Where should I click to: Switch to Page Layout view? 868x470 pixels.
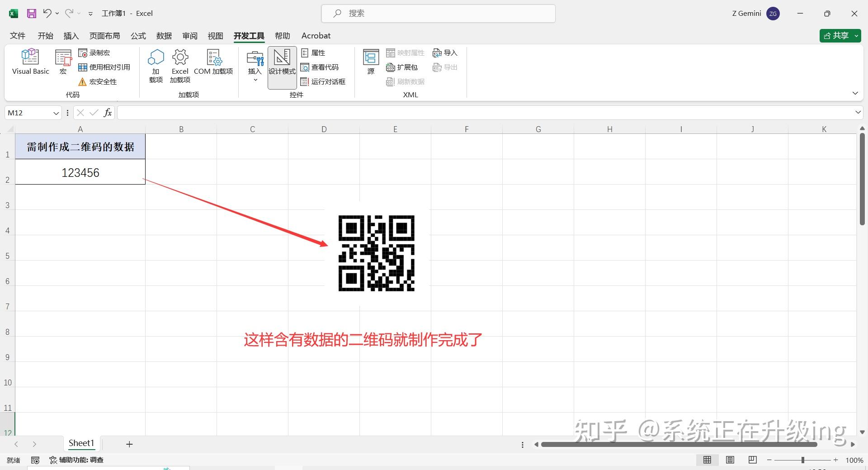(x=730, y=460)
